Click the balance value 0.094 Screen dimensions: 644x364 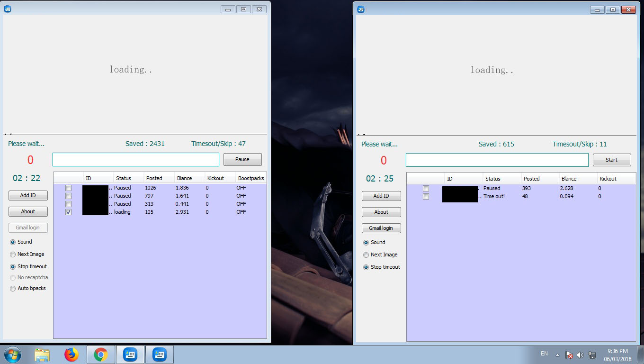[x=566, y=197]
